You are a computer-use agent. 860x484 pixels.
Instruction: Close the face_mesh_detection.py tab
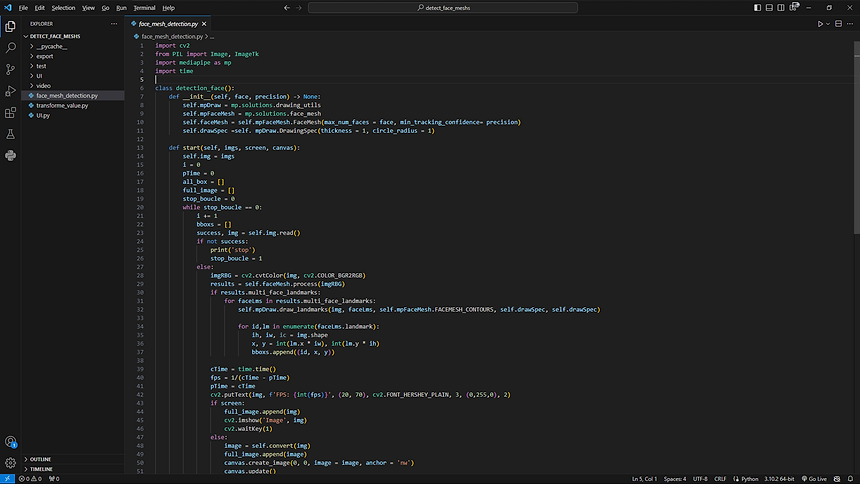[204, 24]
